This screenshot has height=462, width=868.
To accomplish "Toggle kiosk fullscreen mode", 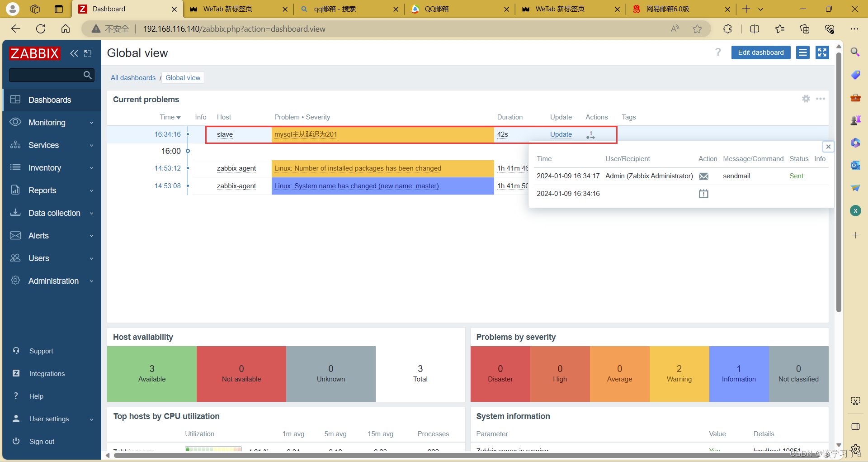I will 822,52.
